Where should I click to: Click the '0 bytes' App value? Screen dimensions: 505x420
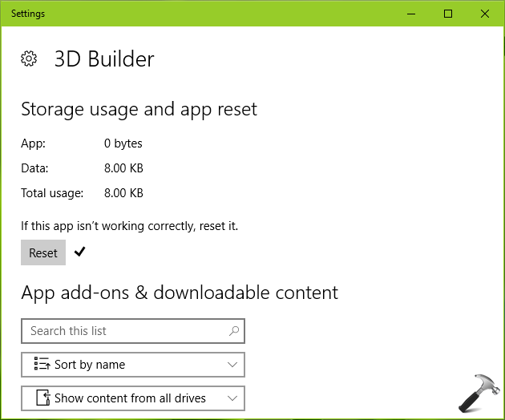tap(123, 143)
